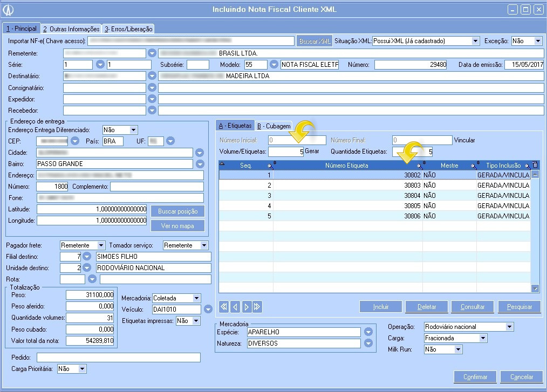Click the lookup icon next to Veículo DAI1010

[208, 310]
